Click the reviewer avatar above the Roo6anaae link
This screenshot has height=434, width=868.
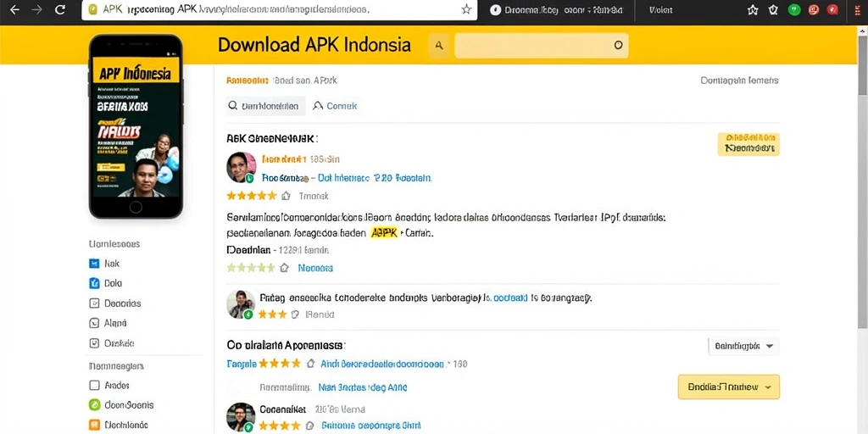(x=242, y=167)
